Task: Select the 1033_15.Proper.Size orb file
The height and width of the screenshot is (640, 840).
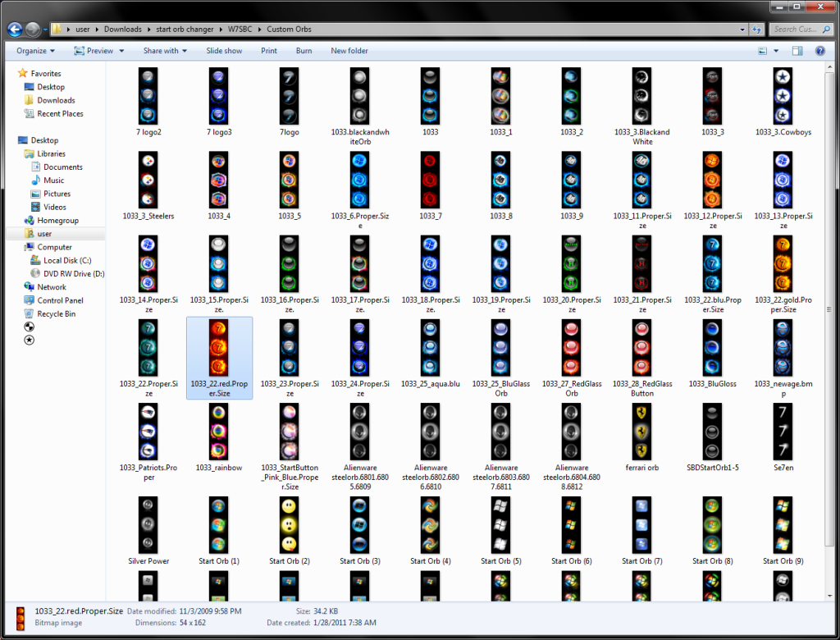Action: (219, 274)
